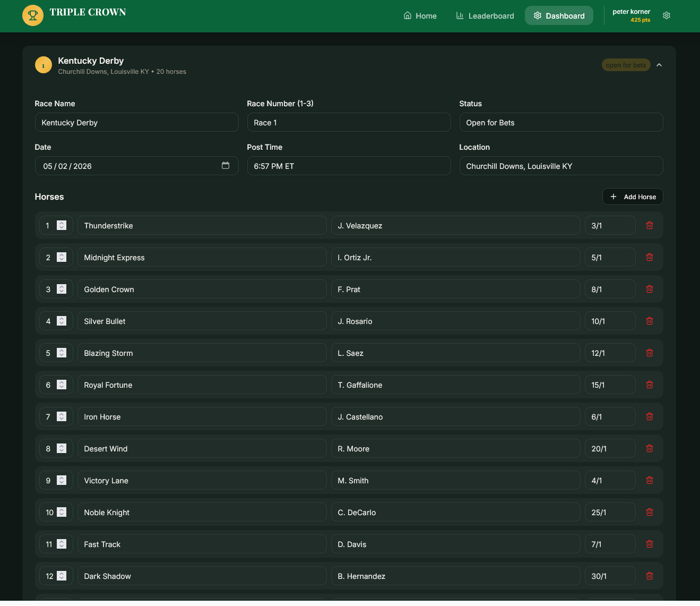Delete the Thunderstrike horse row
Screen dimensions: 700x606
pyautogui.click(x=649, y=225)
